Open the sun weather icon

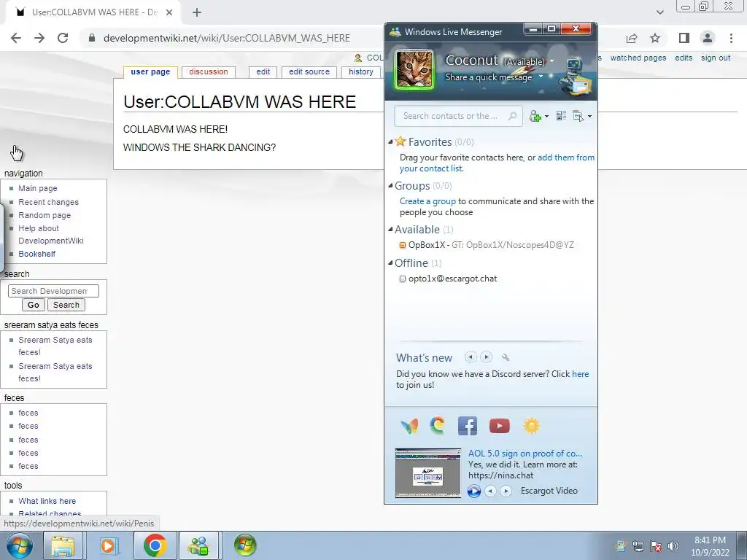(531, 426)
